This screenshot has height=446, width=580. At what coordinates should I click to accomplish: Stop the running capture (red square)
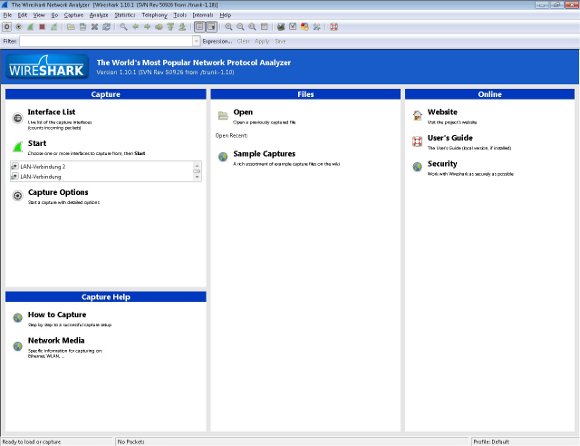pos(42,27)
